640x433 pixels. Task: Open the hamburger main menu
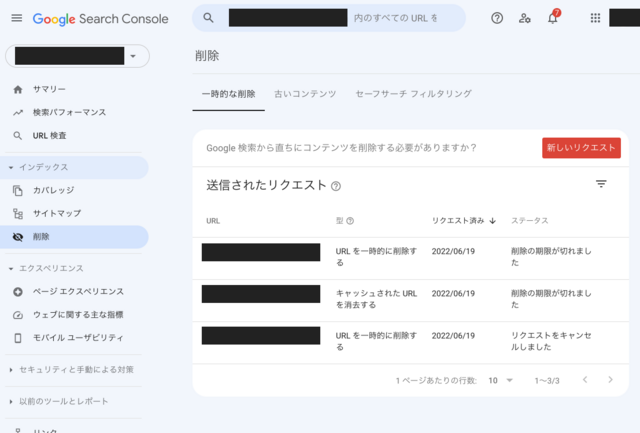[x=17, y=18]
